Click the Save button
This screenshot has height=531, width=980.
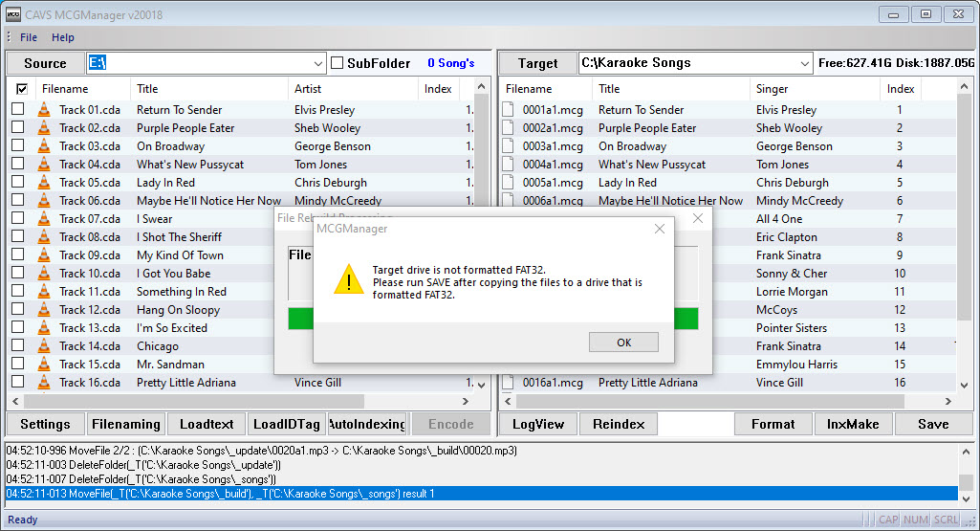[x=933, y=424]
